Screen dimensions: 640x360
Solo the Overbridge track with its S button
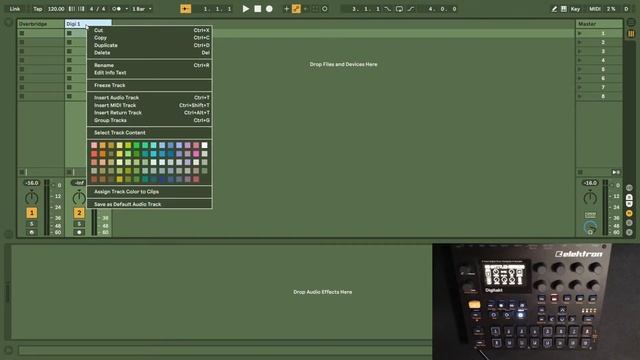click(x=31, y=224)
